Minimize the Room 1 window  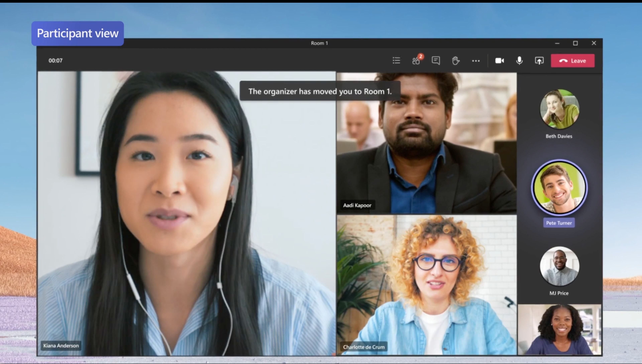557,43
